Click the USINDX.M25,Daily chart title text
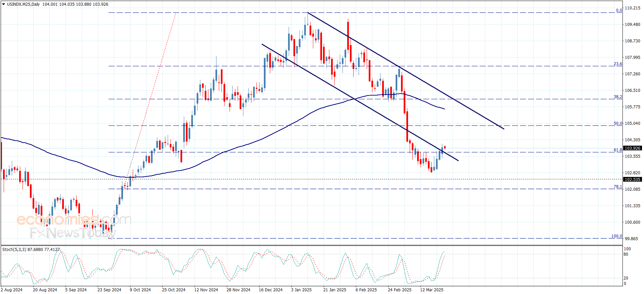The width and height of the screenshot is (644, 294). 23,4
